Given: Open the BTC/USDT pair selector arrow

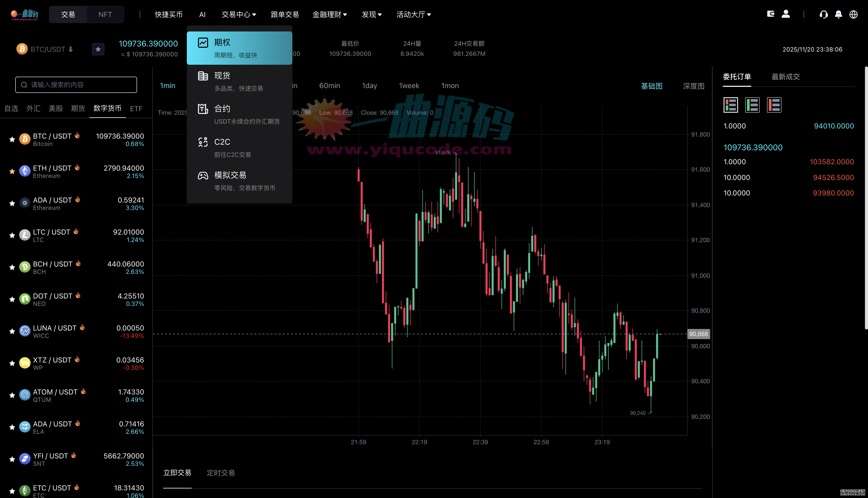Looking at the screenshot, I should click(x=71, y=49).
